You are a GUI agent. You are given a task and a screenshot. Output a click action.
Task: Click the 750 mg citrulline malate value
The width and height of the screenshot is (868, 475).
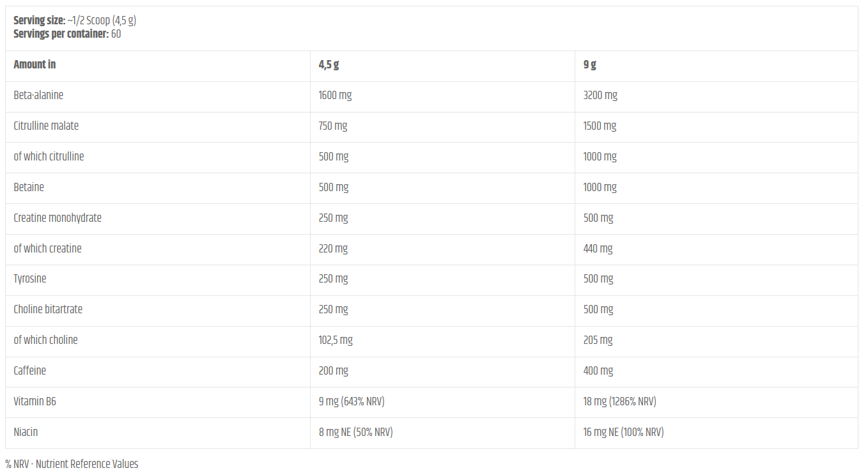332,126
